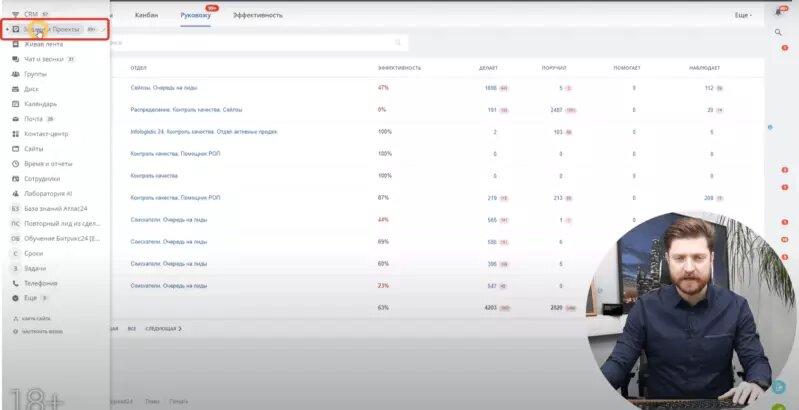Click the 112 value in Наблюдает column
The width and height of the screenshot is (799, 410).
click(709, 88)
